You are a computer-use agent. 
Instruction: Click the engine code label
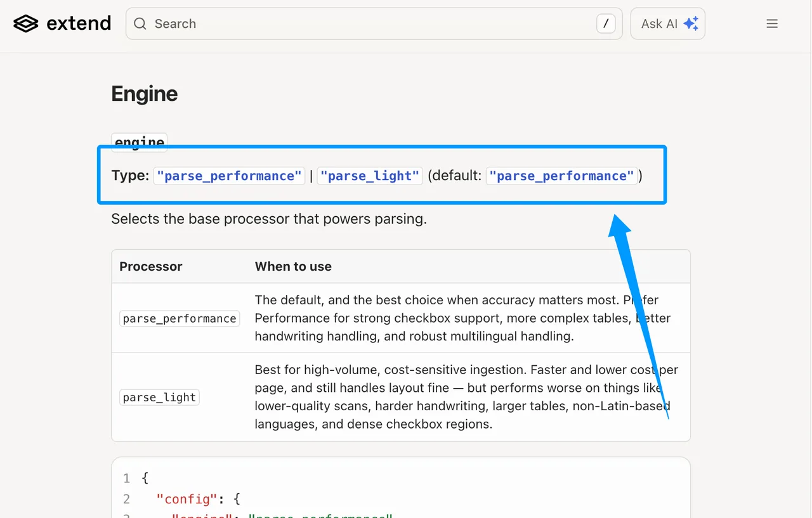140,142
